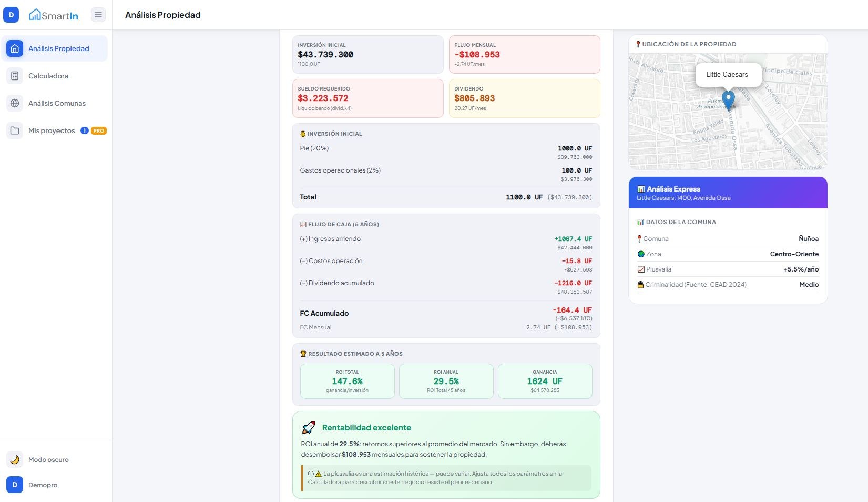Click the Pie (20%) row label
Image resolution: width=868 pixels, height=502 pixels.
click(x=314, y=148)
